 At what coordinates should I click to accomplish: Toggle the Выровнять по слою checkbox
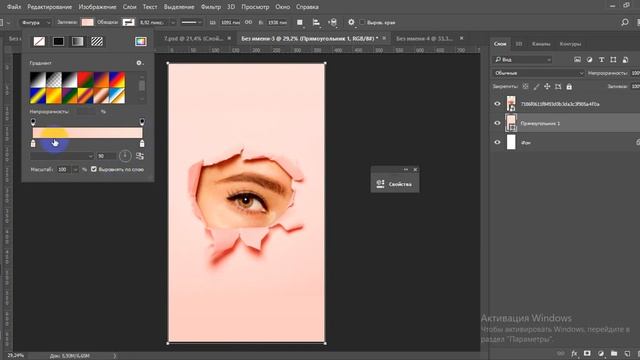pos(94,169)
